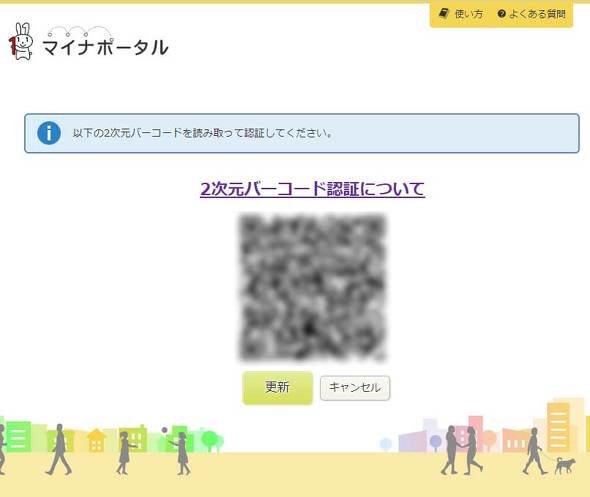Click the blue info icon in the notice
Image resolution: width=590 pixels, height=497 pixels.
(49, 133)
